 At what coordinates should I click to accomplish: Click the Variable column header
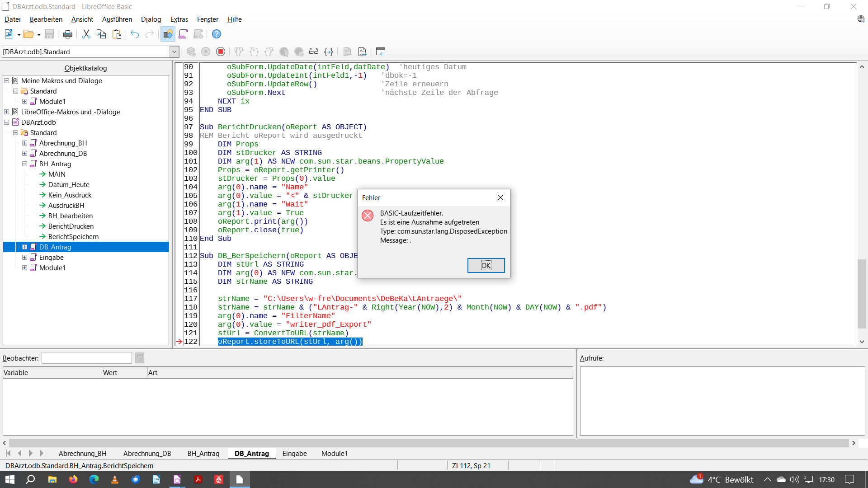point(52,373)
